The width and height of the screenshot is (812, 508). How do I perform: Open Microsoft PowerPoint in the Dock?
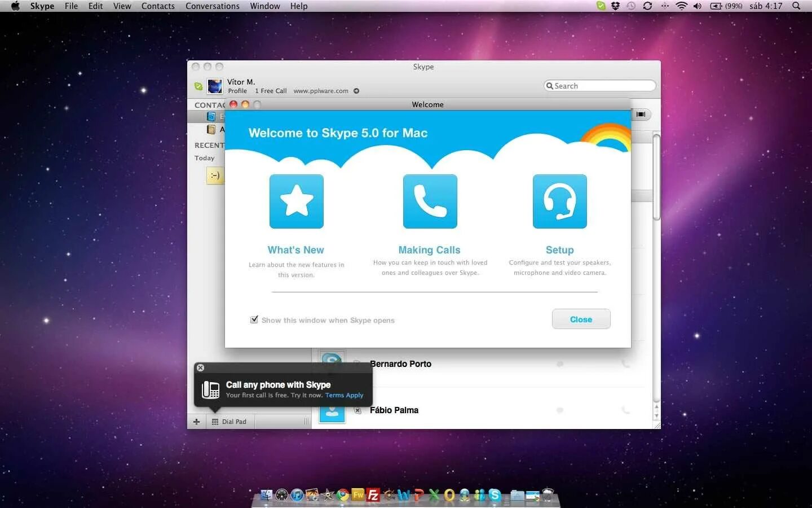(419, 495)
